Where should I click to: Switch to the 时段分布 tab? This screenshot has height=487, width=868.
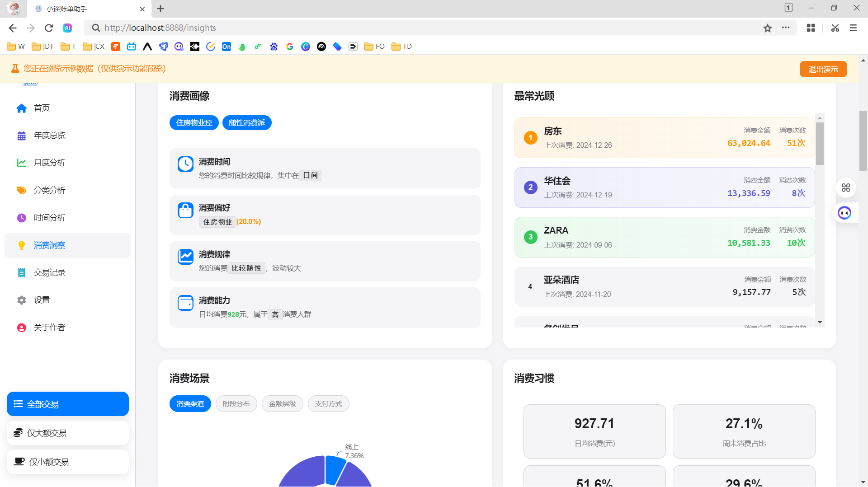[x=236, y=403]
